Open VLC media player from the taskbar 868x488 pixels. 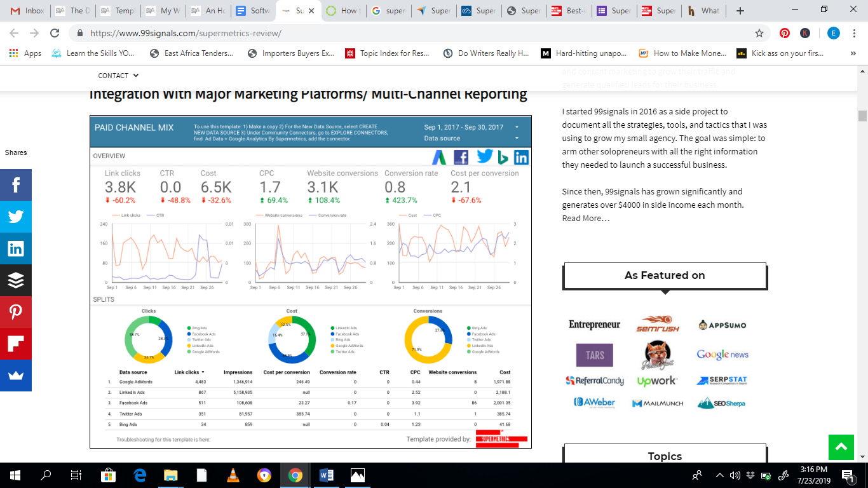[233, 475]
